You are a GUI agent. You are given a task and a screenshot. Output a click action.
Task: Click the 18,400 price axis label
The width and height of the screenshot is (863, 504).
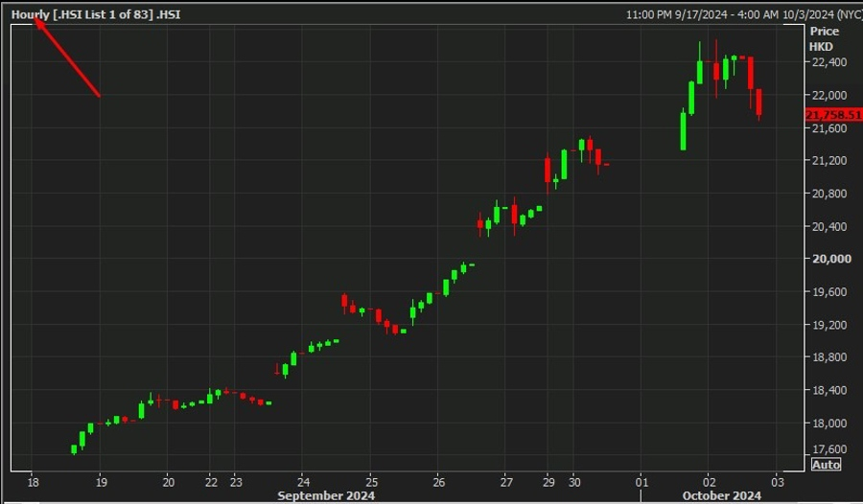coord(828,390)
